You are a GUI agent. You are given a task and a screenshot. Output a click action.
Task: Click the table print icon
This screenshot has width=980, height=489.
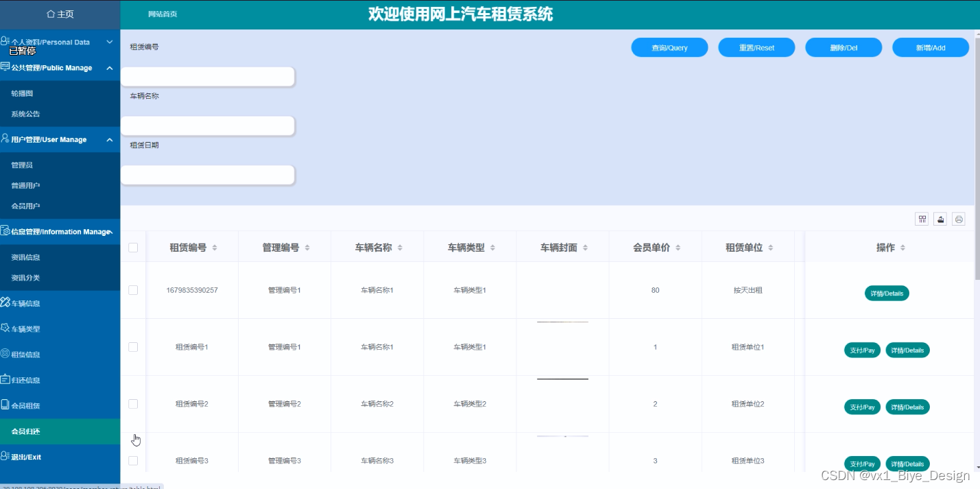[x=959, y=219]
